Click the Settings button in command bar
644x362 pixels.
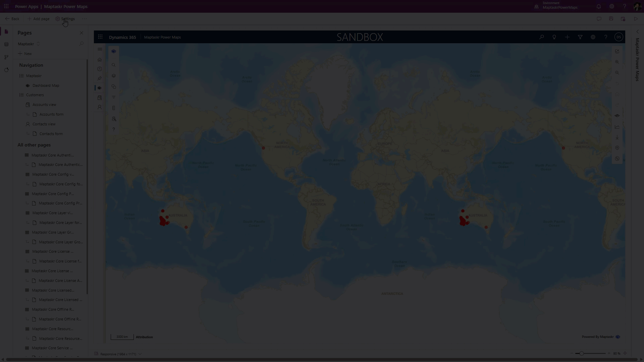click(x=65, y=19)
